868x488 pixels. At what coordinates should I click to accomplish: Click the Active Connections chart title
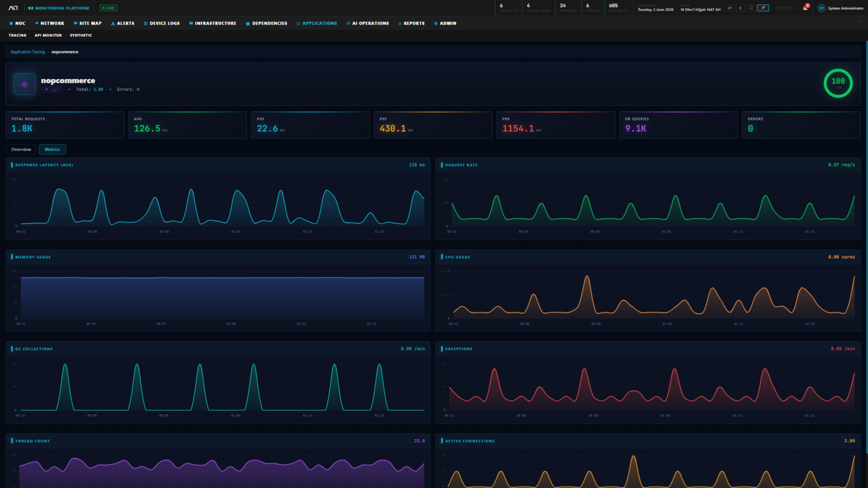point(470,441)
